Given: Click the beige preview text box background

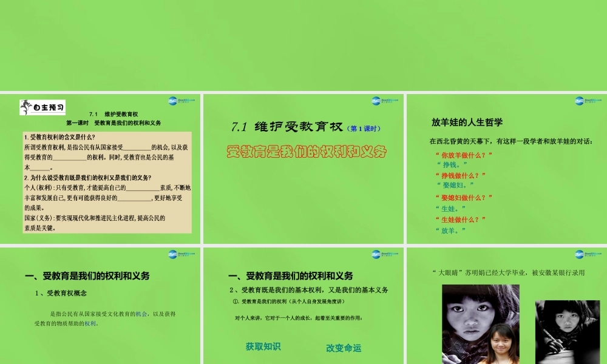Looking at the screenshot, I should click(107, 182).
